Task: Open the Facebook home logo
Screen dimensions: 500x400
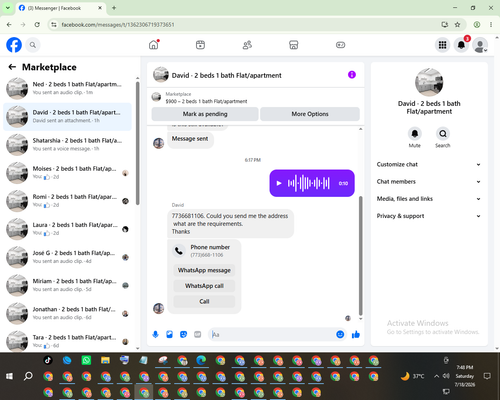Action: pyautogui.click(x=14, y=45)
